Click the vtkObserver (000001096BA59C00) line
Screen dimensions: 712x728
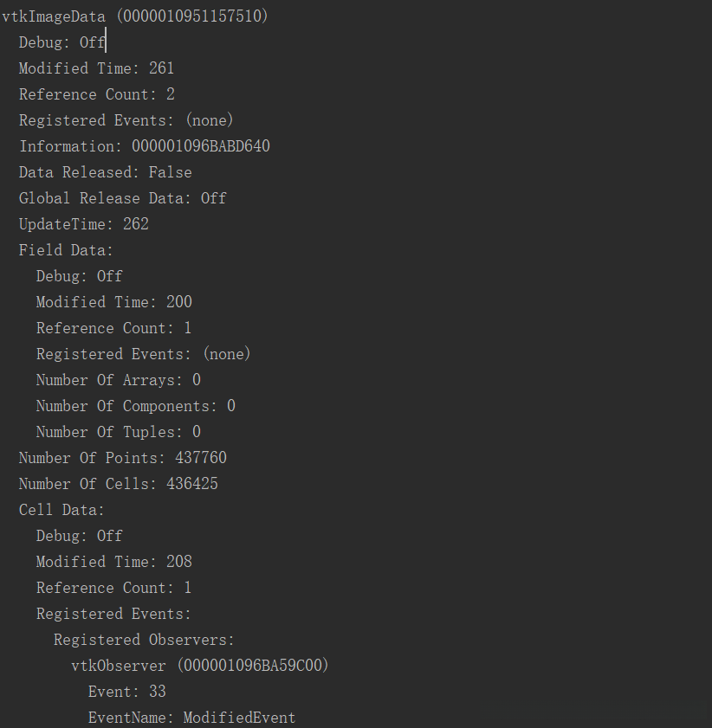[x=199, y=666]
